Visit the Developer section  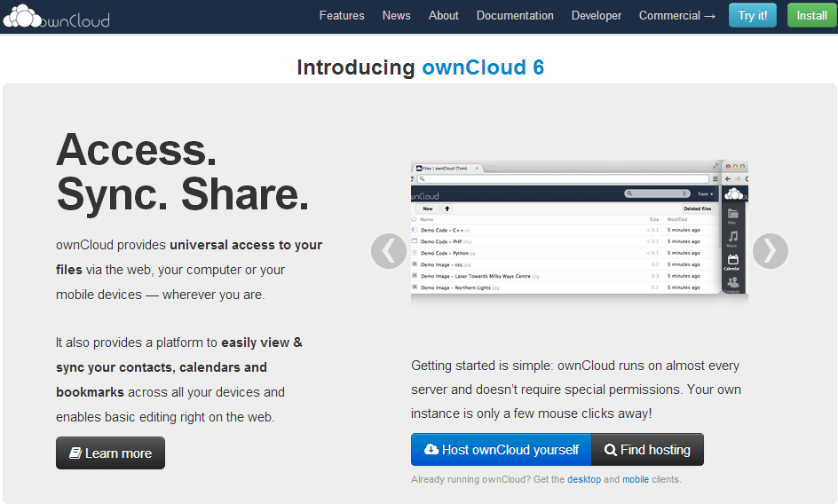597,15
